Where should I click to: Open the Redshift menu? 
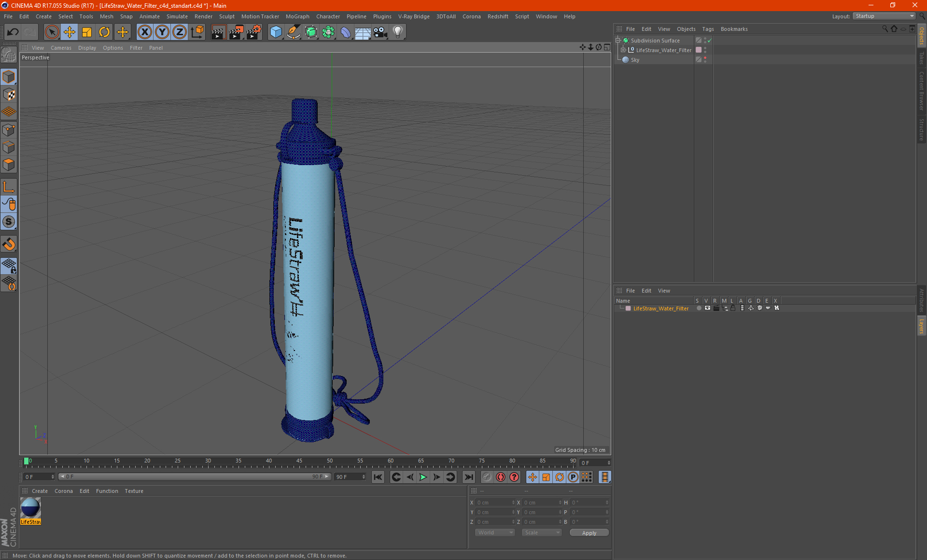[498, 16]
